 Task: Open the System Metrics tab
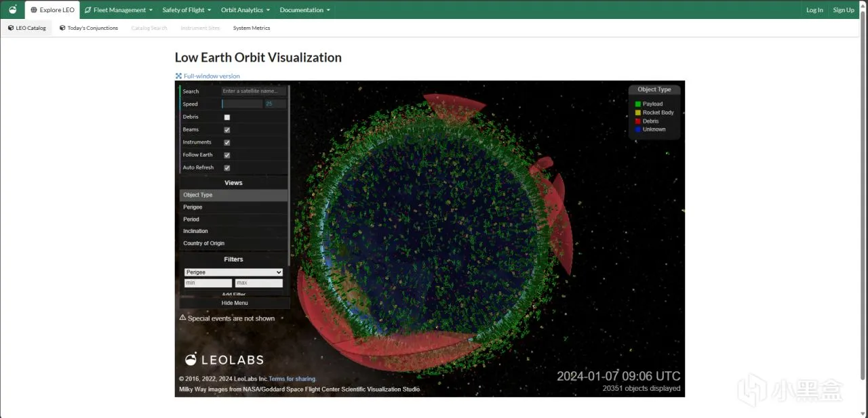[252, 28]
